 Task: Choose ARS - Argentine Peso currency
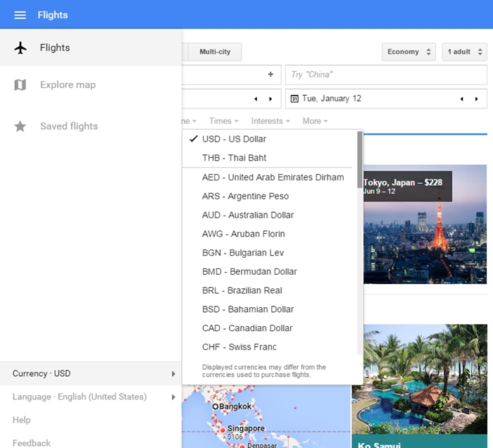pos(270,197)
